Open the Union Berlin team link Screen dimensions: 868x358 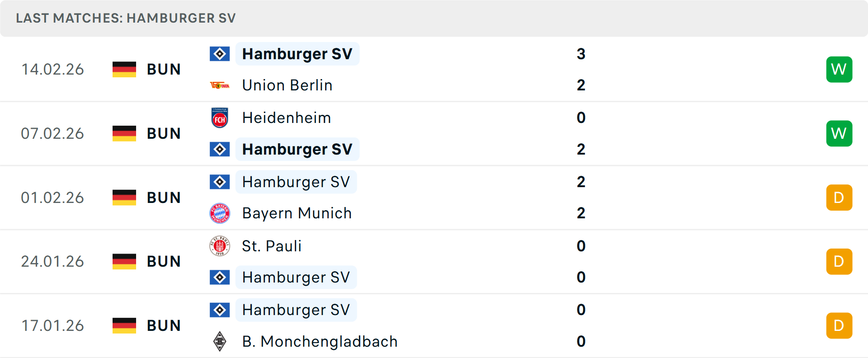point(287,85)
